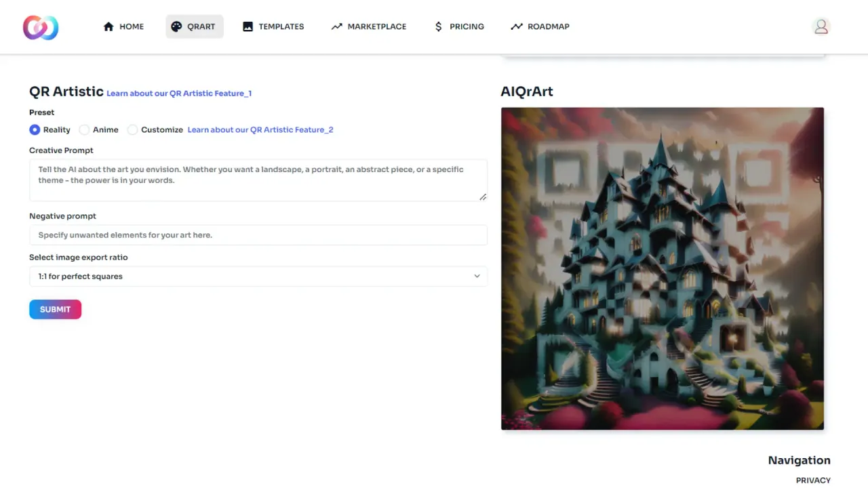Focus the Creative Prompt text area
868x488 pixels.
tap(258, 180)
